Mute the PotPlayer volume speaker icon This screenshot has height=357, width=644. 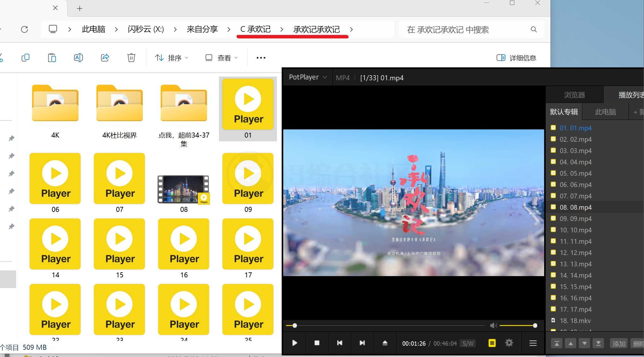(493, 326)
